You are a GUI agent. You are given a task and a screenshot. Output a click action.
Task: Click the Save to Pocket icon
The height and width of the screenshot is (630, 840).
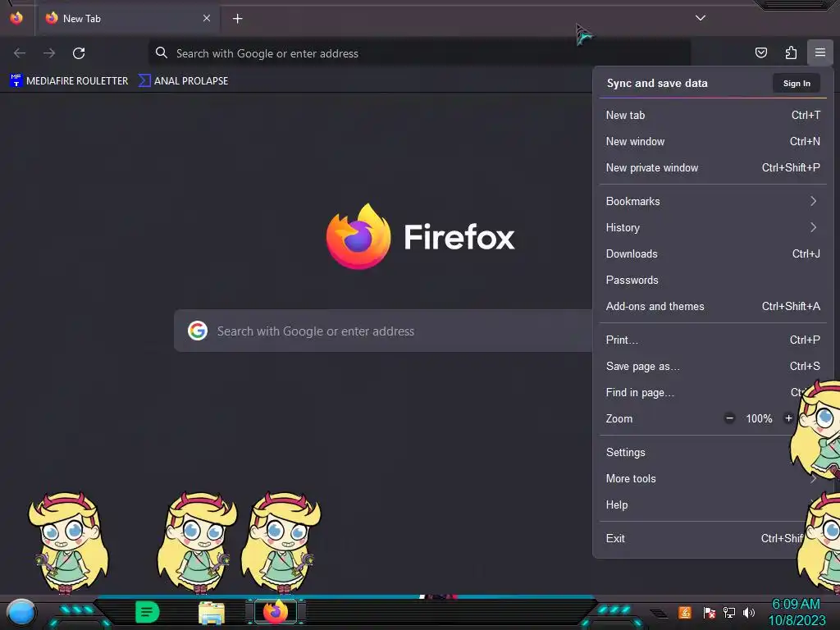click(x=760, y=52)
